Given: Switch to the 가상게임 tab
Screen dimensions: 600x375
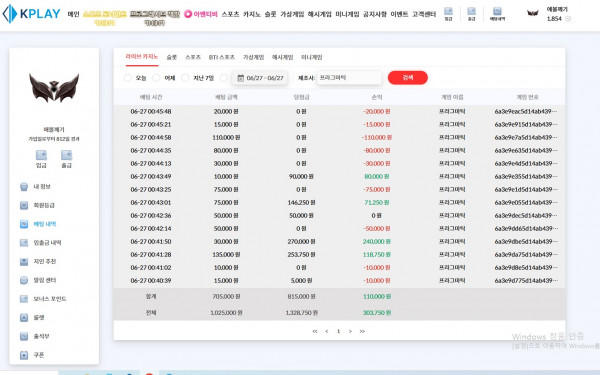Looking at the screenshot, I should (x=253, y=57).
